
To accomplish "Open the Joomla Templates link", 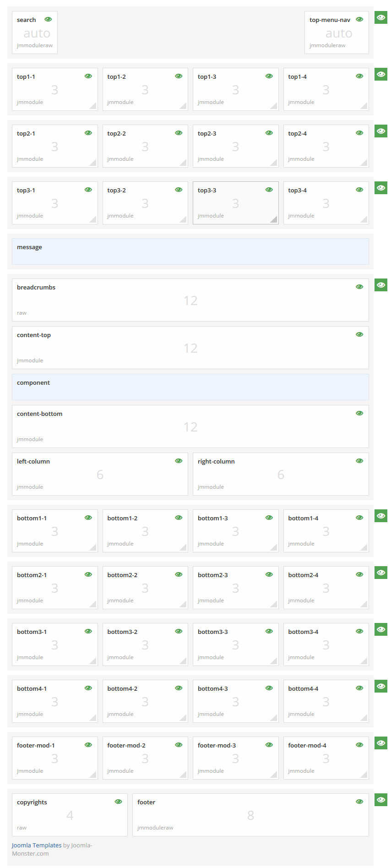I will tap(37, 845).
